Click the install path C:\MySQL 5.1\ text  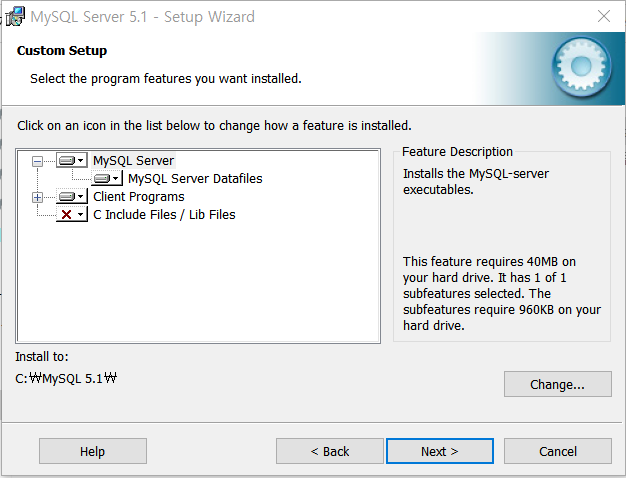pyautogui.click(x=66, y=378)
